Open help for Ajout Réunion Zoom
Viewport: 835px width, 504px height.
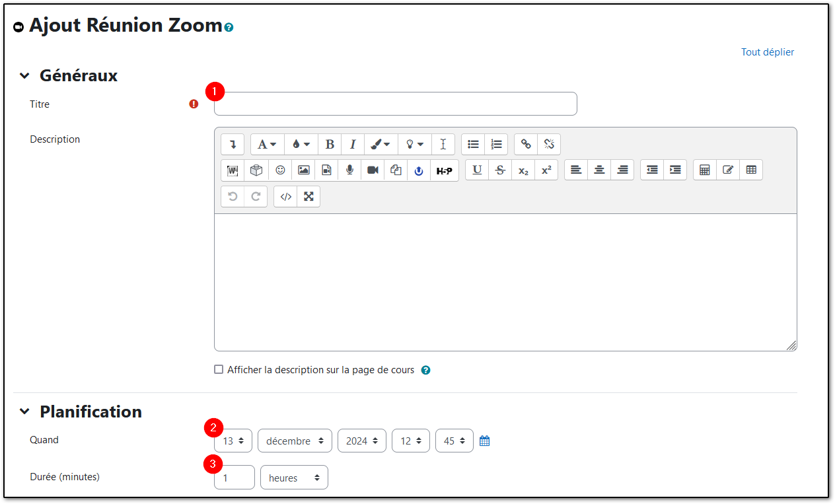tap(228, 26)
